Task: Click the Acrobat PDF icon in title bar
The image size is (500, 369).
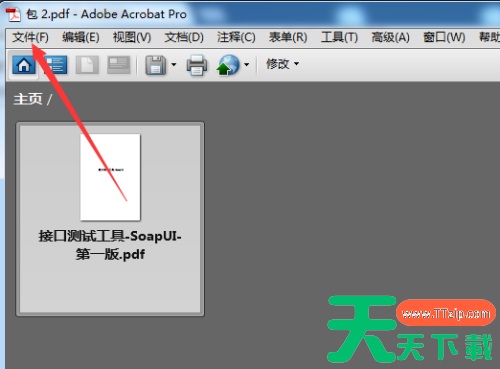Action: 13,15
